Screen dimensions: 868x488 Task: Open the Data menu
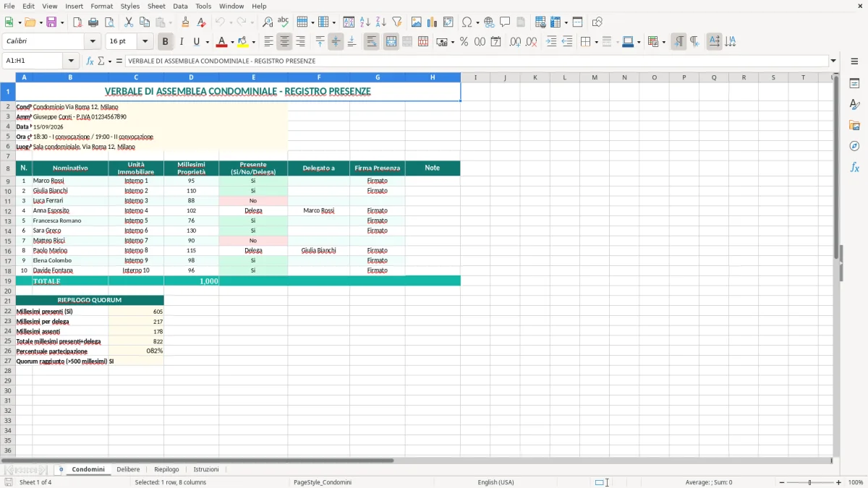coord(180,6)
